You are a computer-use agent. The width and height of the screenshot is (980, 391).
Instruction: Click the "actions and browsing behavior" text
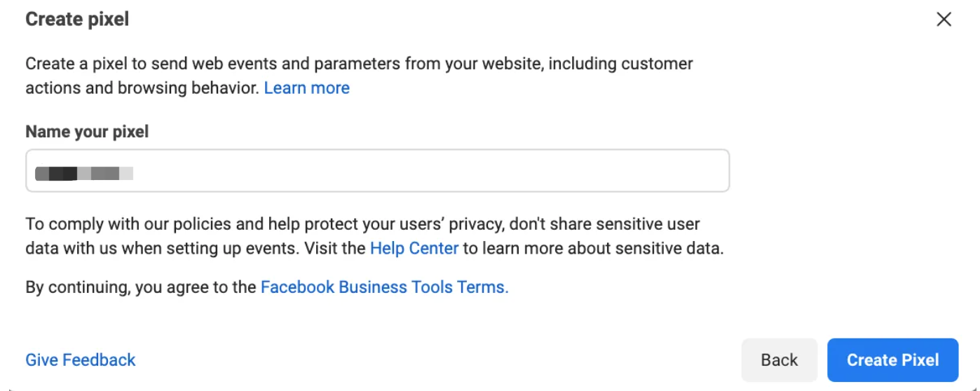click(x=142, y=88)
